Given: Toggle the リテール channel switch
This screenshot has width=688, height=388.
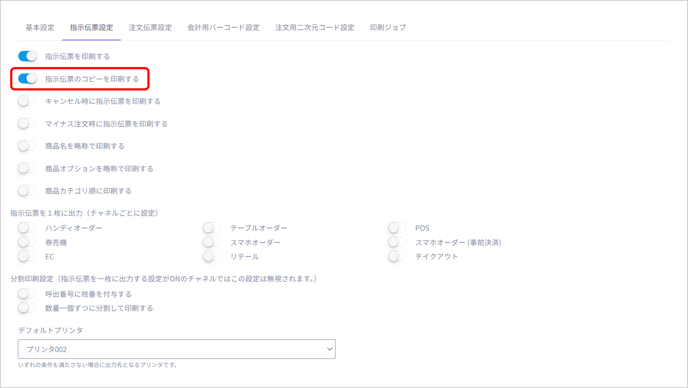Looking at the screenshot, I should (x=212, y=256).
